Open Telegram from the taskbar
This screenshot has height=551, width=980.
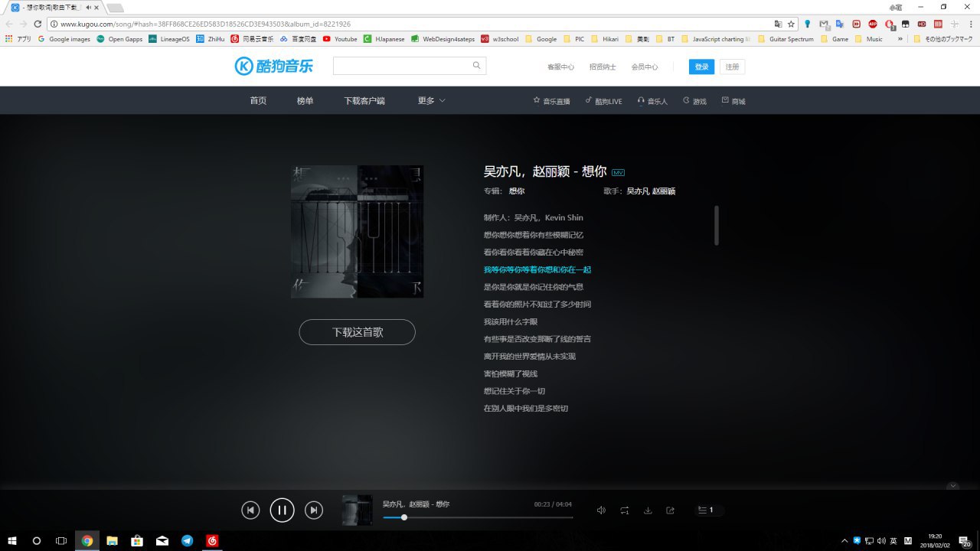coord(188,540)
